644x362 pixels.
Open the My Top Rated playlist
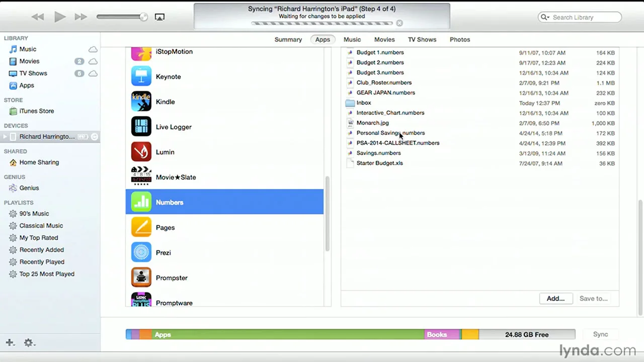click(38, 238)
